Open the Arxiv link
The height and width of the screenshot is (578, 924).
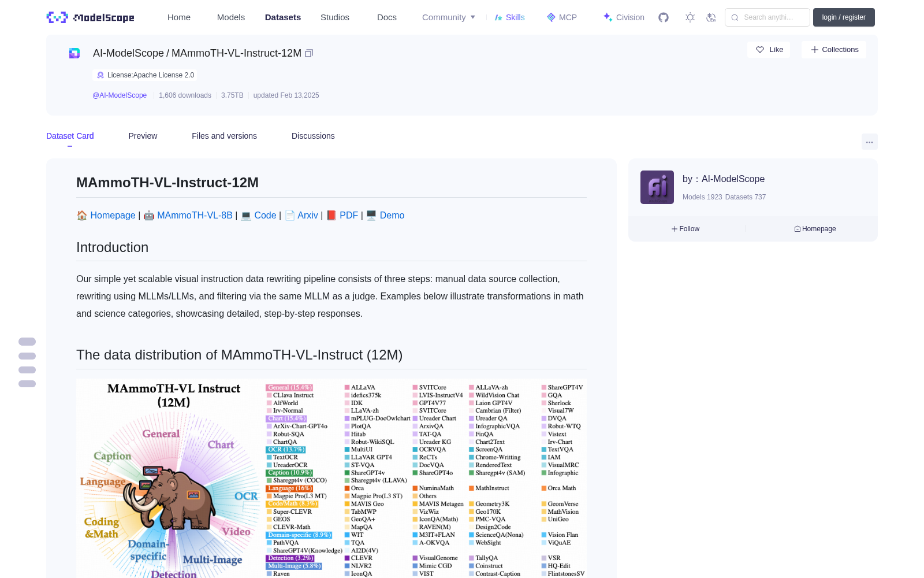[x=308, y=215]
